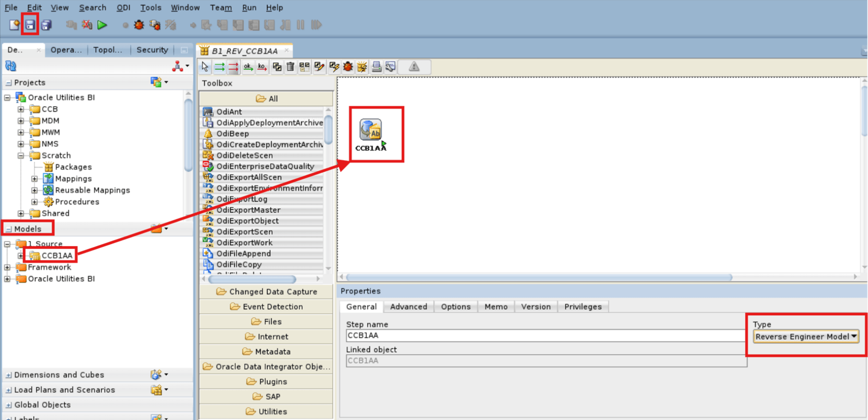Viewport: 868px width, 420px height.
Task: Click the warning triangle icon in the toolbar
Action: [414, 67]
